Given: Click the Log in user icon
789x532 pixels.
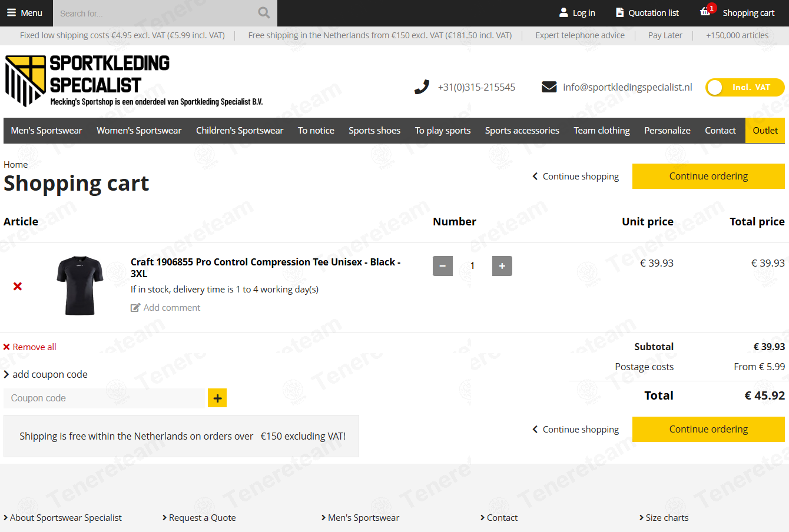Looking at the screenshot, I should [563, 12].
